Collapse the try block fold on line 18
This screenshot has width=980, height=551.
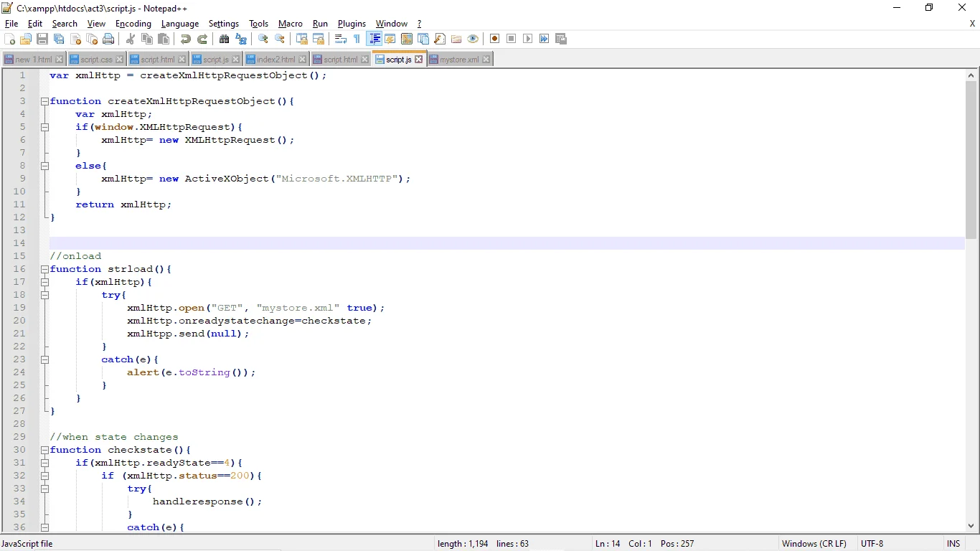44,295
